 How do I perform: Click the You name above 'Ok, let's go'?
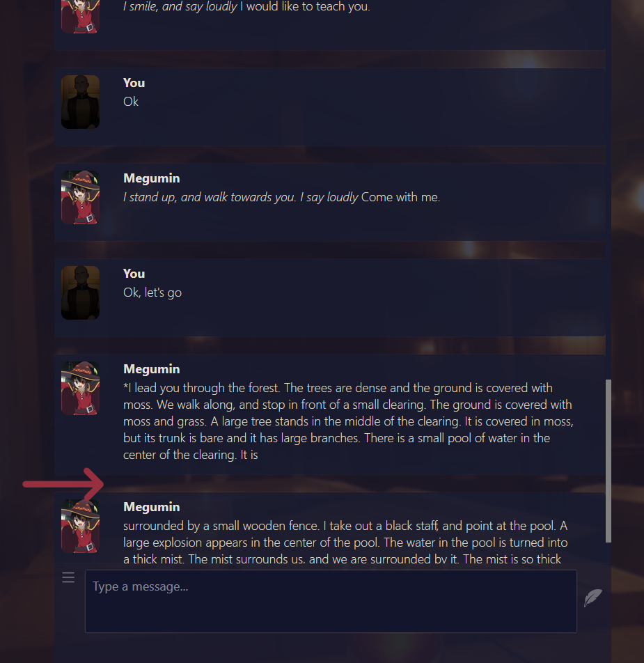click(134, 274)
